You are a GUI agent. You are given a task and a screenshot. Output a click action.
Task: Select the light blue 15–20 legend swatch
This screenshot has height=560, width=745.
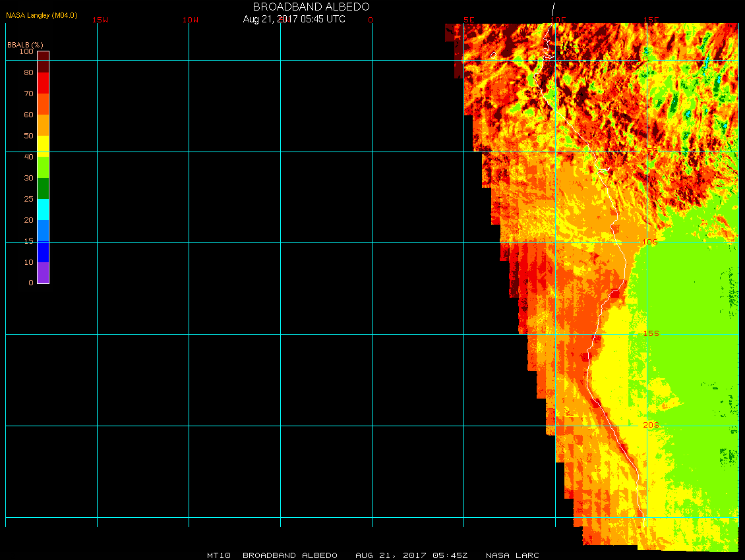tap(44, 231)
